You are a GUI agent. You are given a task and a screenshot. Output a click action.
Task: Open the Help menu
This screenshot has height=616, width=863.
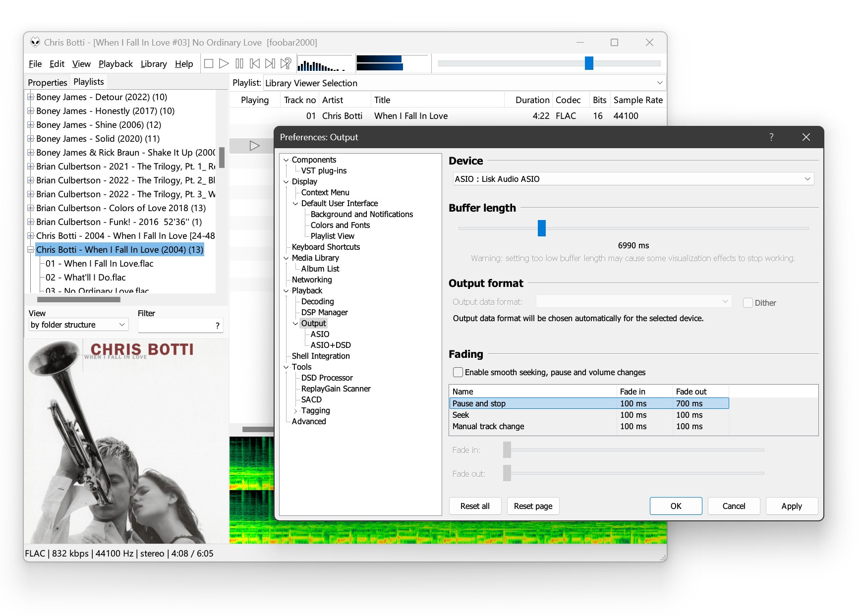click(184, 64)
